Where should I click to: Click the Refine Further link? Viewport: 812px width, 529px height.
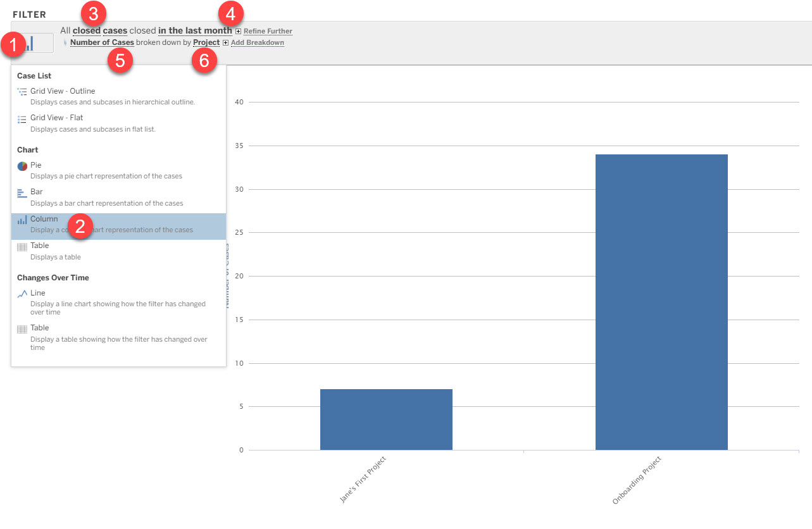(x=268, y=31)
